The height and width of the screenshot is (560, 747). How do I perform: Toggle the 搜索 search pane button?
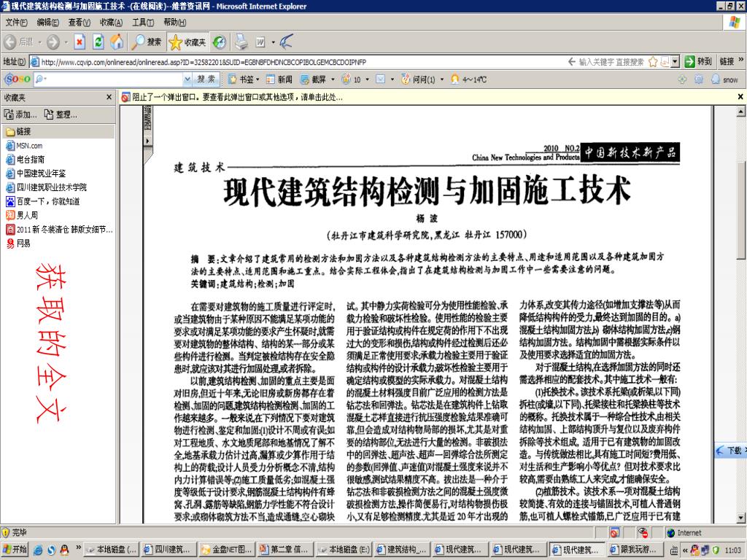click(147, 42)
